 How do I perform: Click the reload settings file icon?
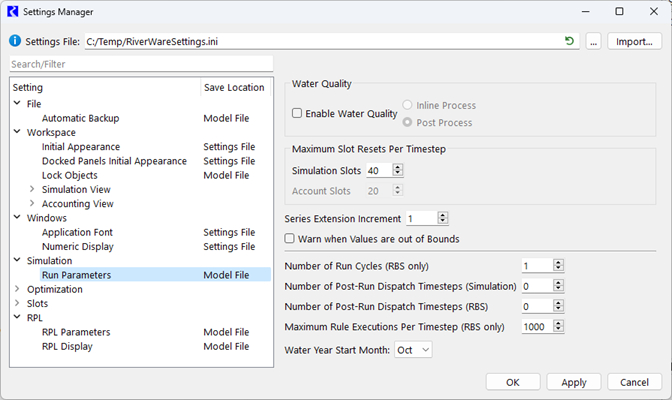[570, 42]
